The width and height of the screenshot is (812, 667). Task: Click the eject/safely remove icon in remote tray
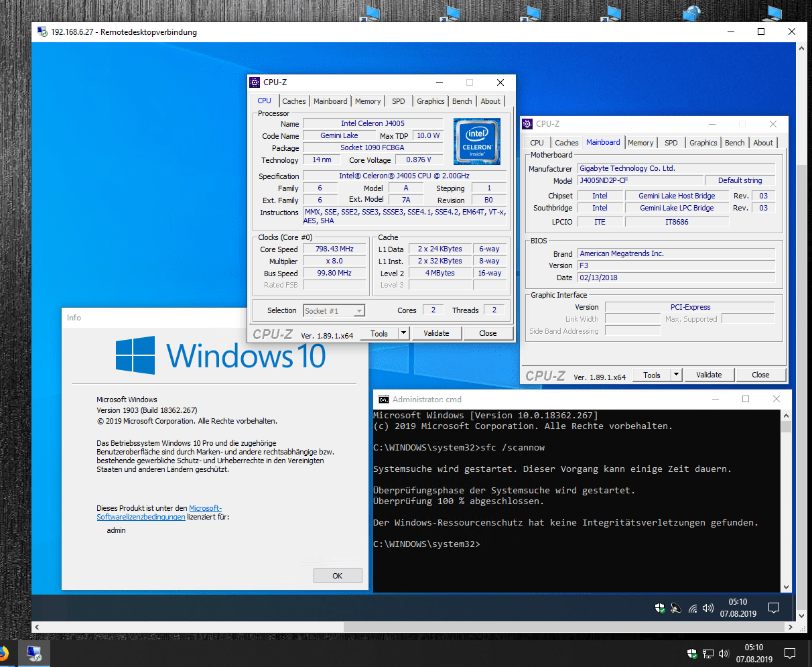tap(676, 608)
